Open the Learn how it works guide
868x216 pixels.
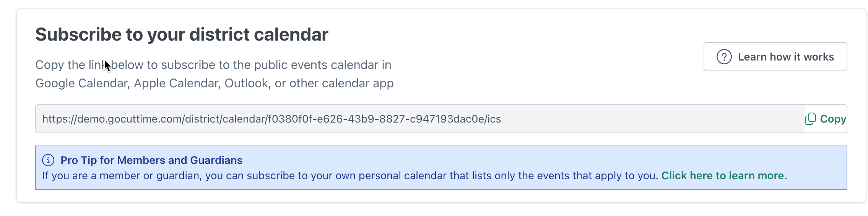click(x=775, y=57)
